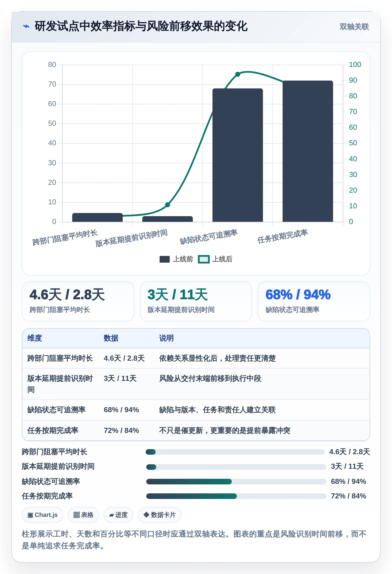Click the 任务按期完成率 x-axis label

(x=283, y=236)
